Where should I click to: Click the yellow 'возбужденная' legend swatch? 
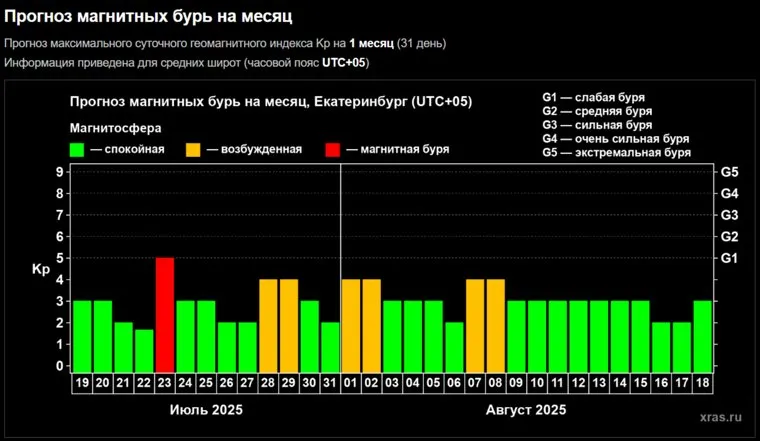pos(193,149)
